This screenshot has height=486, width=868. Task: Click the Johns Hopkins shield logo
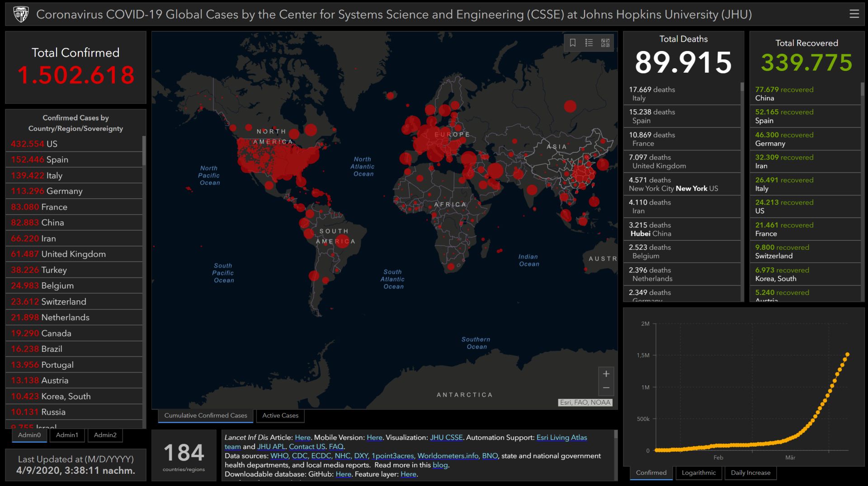pyautogui.click(x=21, y=14)
